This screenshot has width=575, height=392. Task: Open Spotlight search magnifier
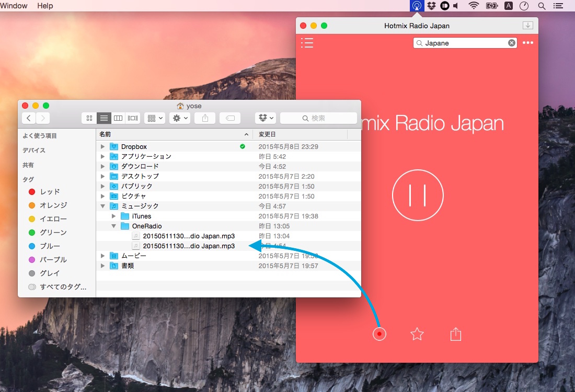pos(542,6)
